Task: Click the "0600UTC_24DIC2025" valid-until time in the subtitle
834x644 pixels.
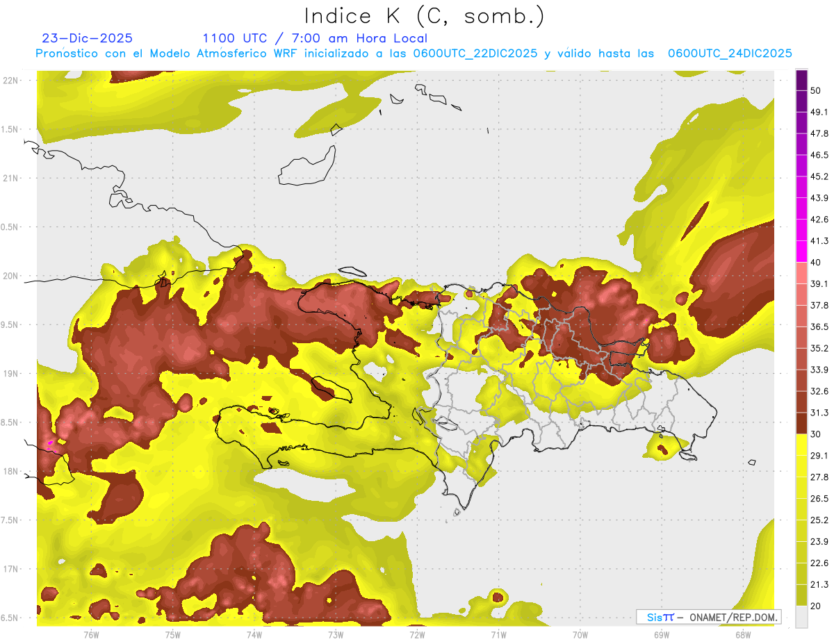Action: 730,53
